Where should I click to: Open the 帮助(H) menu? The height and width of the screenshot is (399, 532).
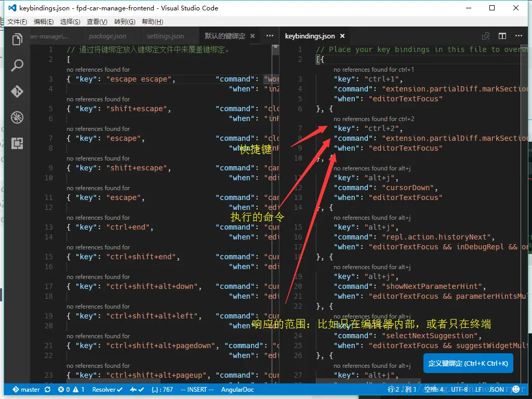(x=152, y=22)
